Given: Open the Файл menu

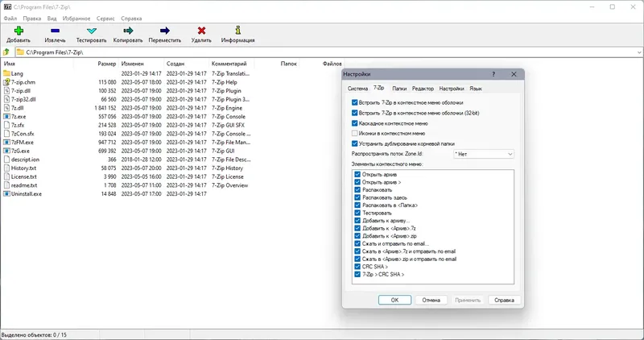Looking at the screenshot, I should click(10, 19).
